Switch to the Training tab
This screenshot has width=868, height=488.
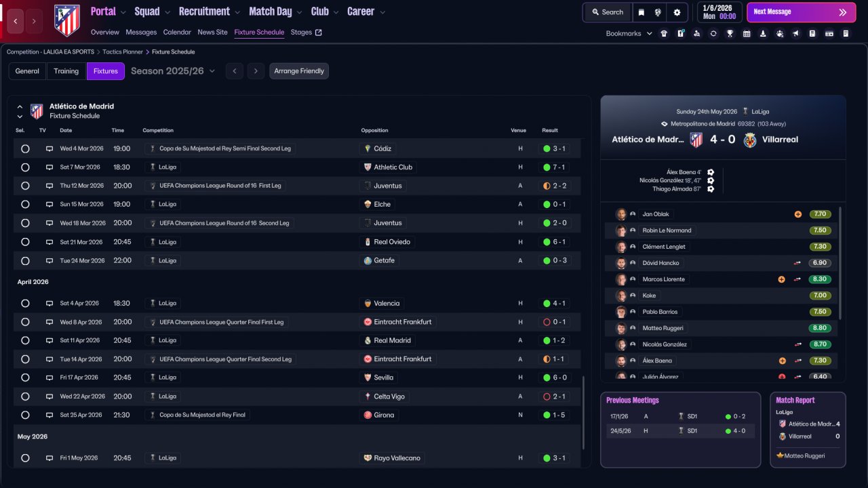point(66,71)
